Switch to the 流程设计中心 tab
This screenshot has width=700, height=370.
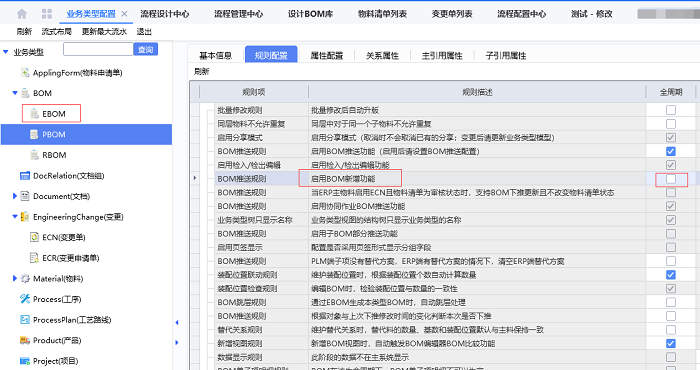(165, 14)
